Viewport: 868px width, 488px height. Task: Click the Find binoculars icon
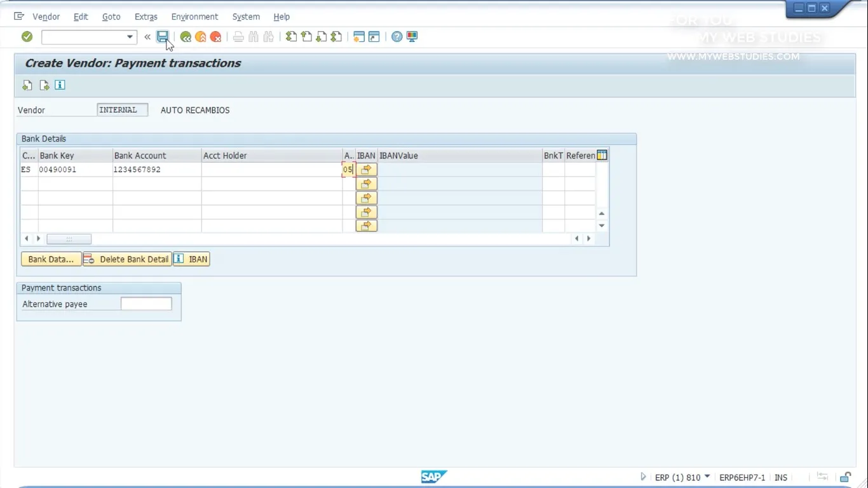254,37
